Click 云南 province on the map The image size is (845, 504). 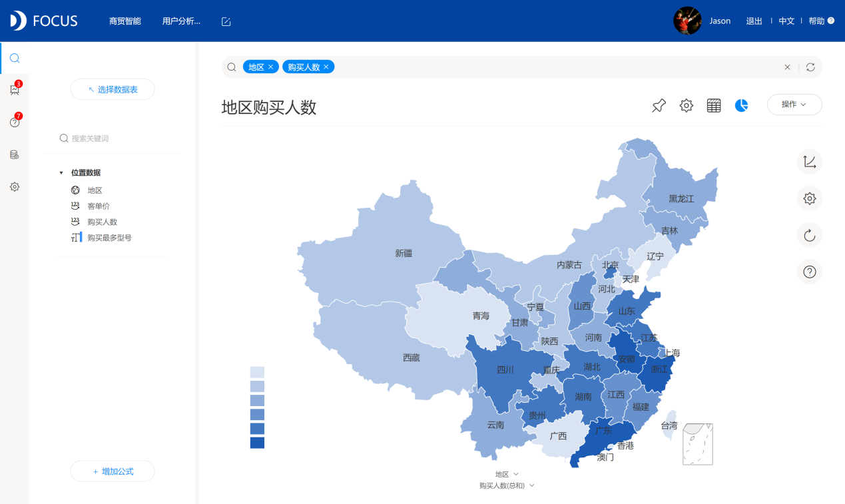click(495, 425)
